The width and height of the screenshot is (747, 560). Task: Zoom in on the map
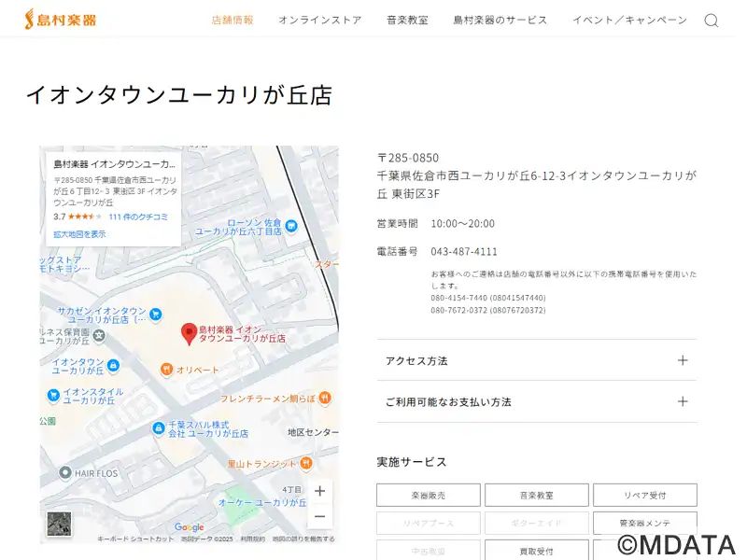point(319,491)
